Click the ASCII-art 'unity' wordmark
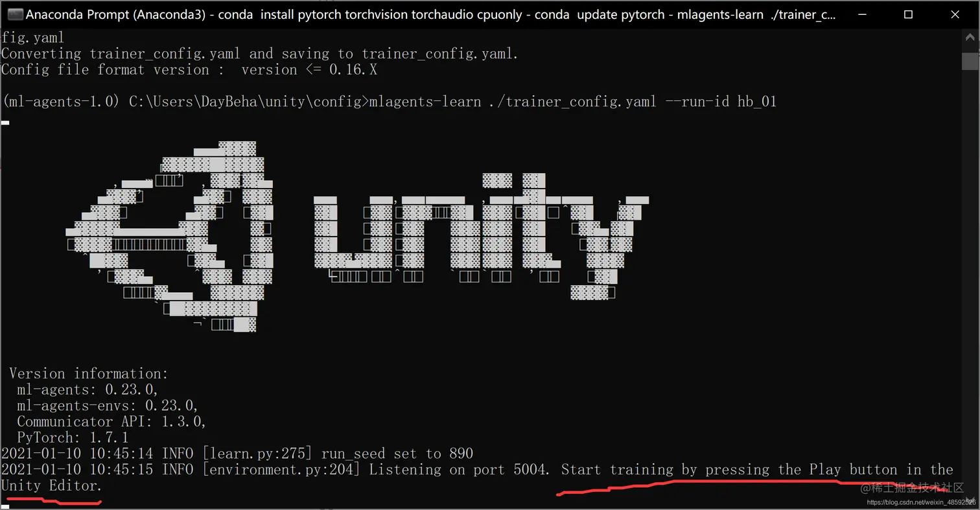 [x=481, y=237]
